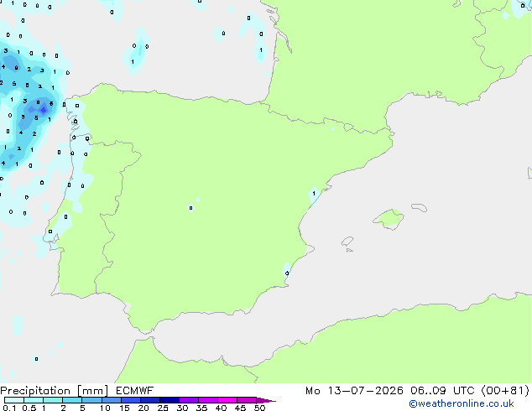This screenshot has height=411, width=532.
Task: Click the "(00+81)" forecast offset text
Action: click(x=505, y=391)
